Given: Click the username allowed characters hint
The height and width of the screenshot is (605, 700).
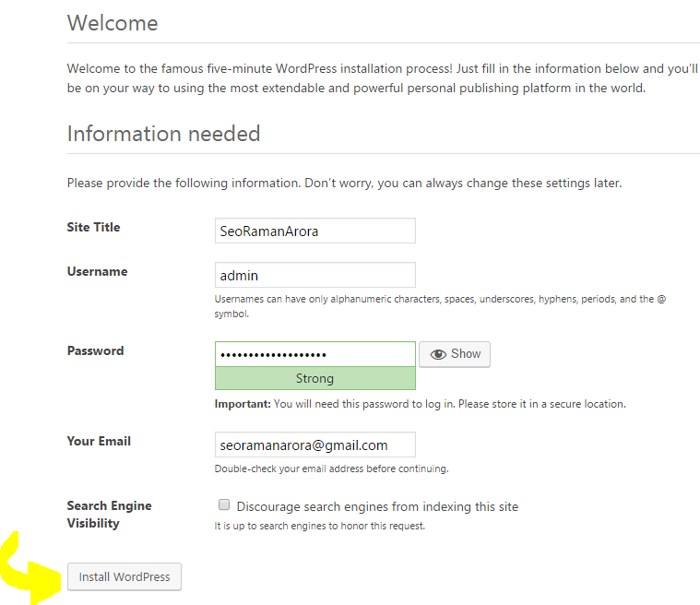Looking at the screenshot, I should [x=440, y=306].
